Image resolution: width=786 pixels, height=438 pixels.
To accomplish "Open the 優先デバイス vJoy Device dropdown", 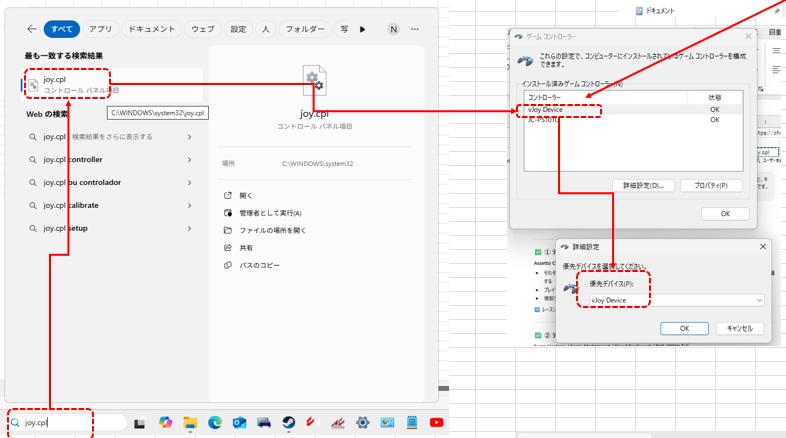I will point(677,300).
